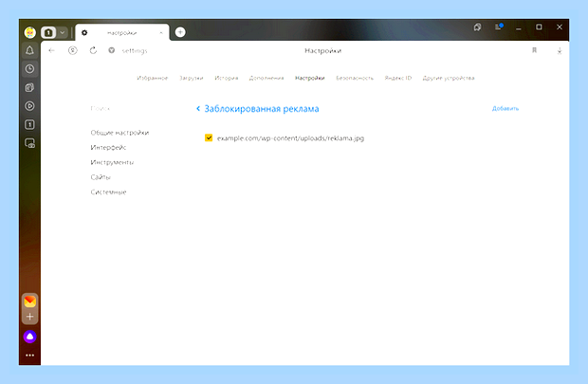This screenshot has width=588, height=384.
Task: Open Сайты in left menu
Action: (x=101, y=177)
